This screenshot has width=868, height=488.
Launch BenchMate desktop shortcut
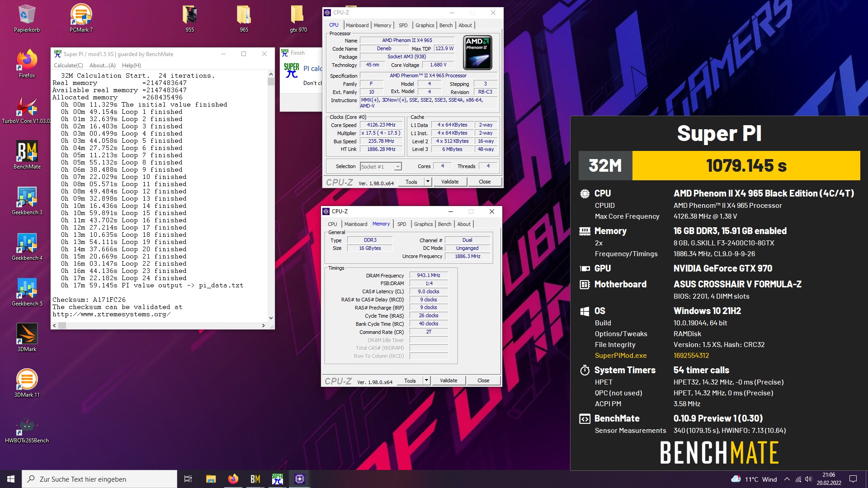(x=27, y=155)
